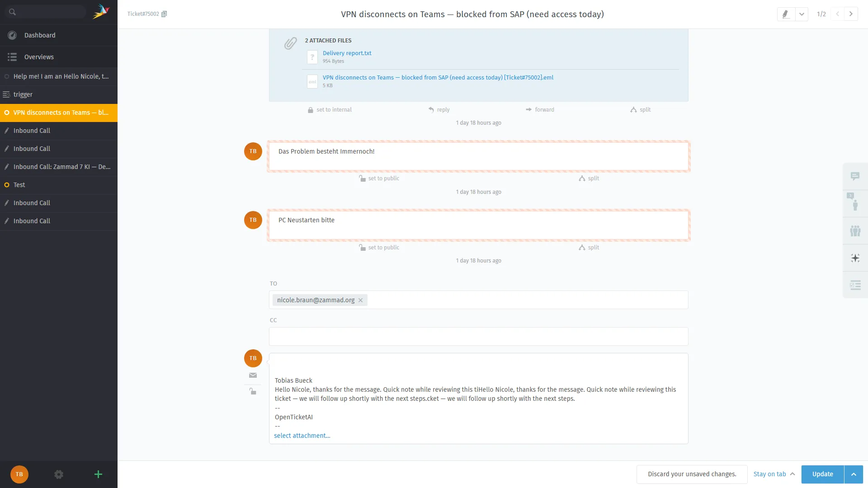
Task: Click the paperclip attachments icon
Action: 290,43
